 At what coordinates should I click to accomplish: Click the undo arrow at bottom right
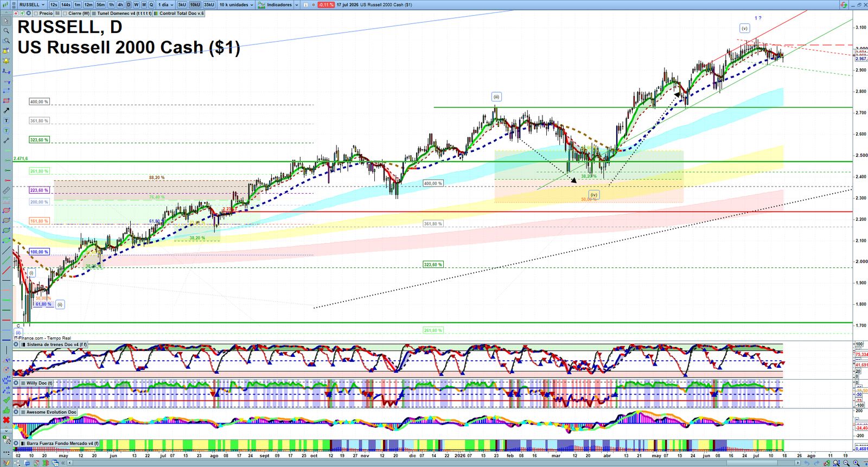(807, 463)
